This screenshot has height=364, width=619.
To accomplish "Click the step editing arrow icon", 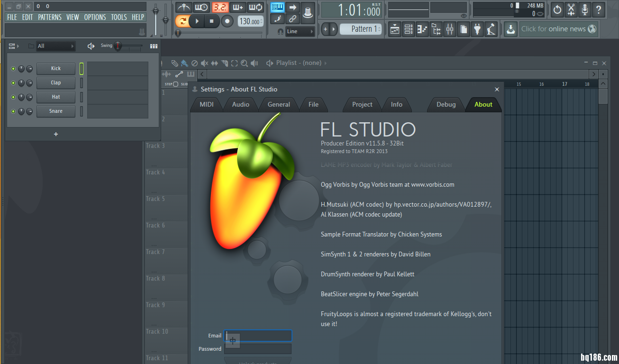I will pyautogui.click(x=292, y=7).
